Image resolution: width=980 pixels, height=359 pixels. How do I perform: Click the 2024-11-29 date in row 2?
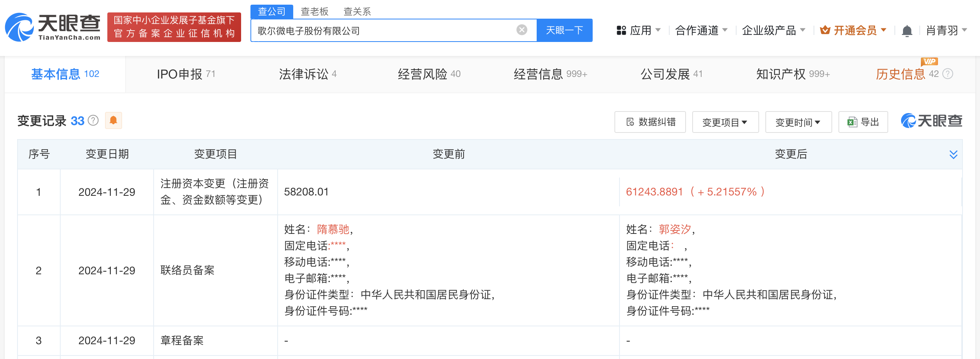tap(107, 270)
